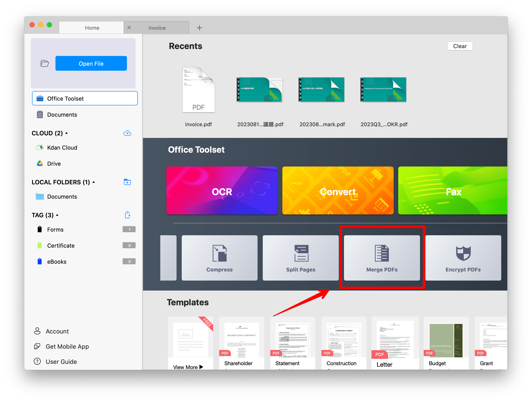This screenshot has height=402, width=532.
Task: Open the Office Toolset sidebar section
Action: [65, 98]
